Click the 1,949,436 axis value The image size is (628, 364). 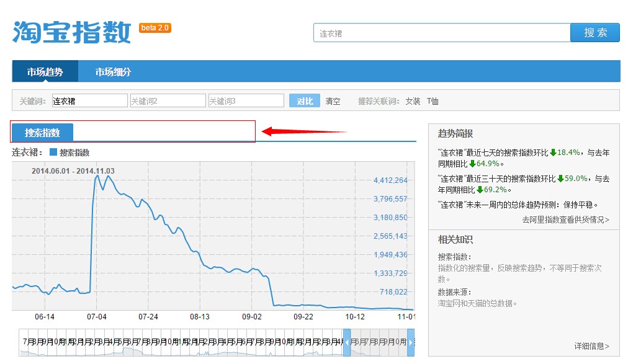[x=390, y=254]
